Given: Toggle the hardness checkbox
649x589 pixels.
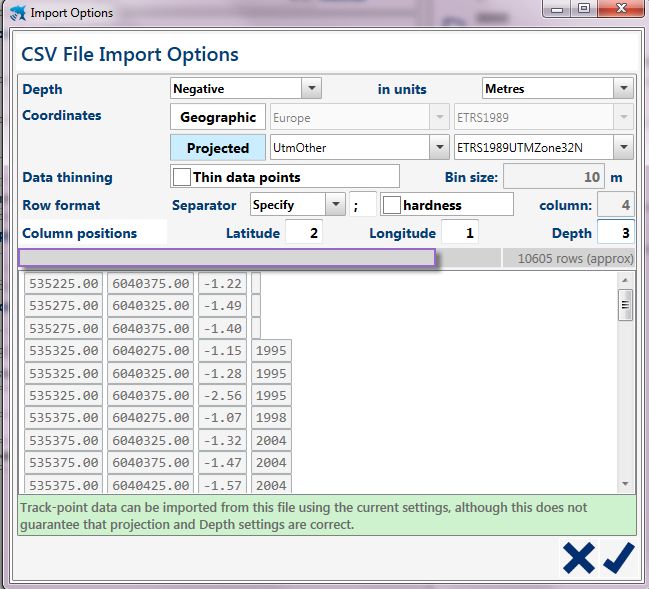Looking at the screenshot, I should 392,205.
